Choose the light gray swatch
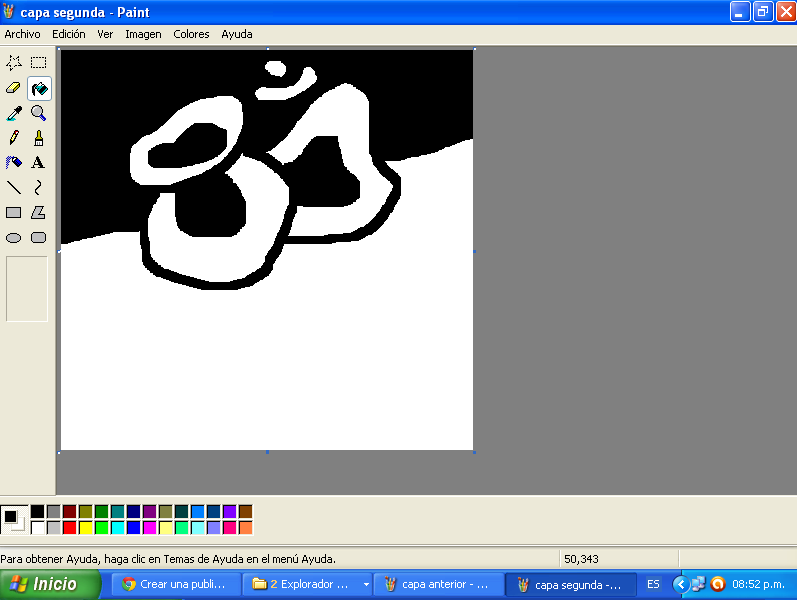This screenshot has height=600, width=797. tap(53, 528)
